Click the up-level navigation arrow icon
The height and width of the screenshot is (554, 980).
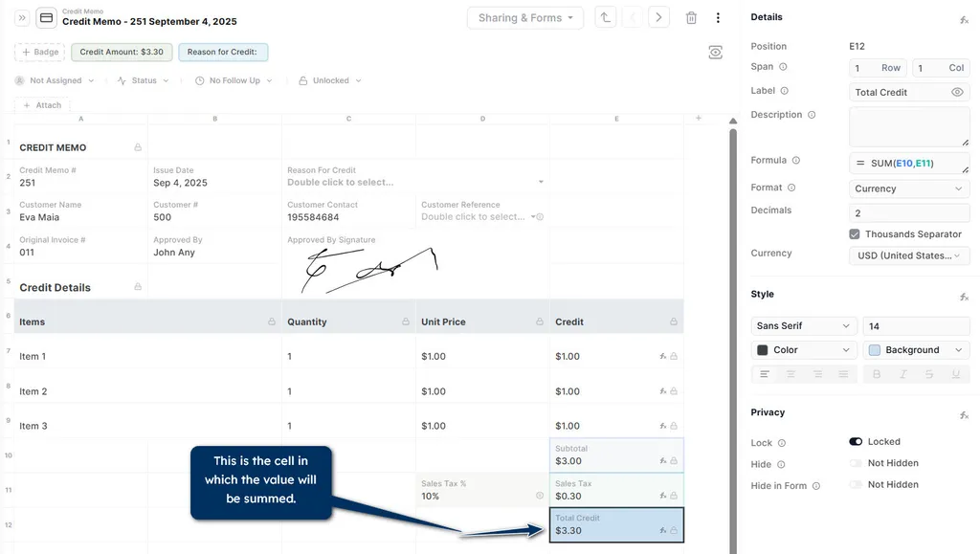(605, 18)
